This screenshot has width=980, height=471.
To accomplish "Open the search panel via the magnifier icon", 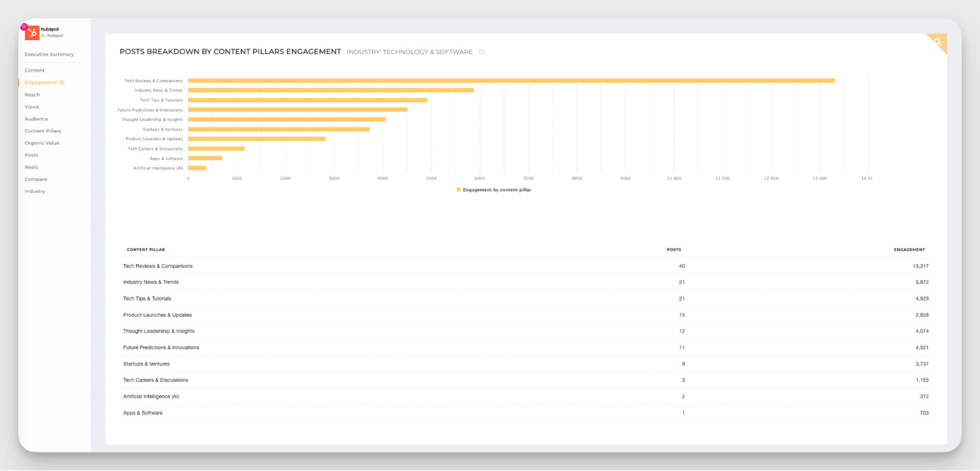I will (937, 42).
